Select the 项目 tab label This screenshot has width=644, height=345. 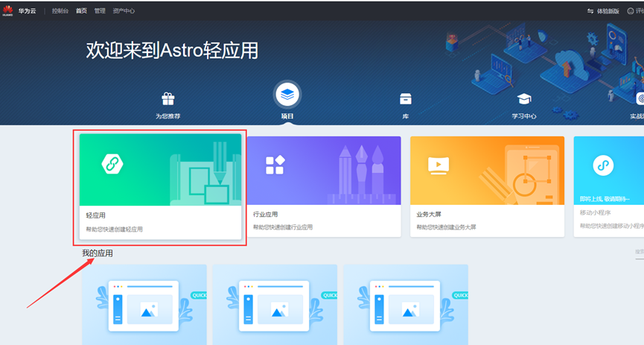pyautogui.click(x=287, y=116)
